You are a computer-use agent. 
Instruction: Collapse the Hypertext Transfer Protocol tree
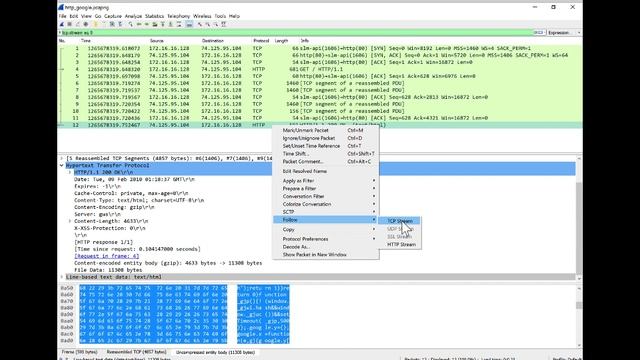pyautogui.click(x=62, y=165)
